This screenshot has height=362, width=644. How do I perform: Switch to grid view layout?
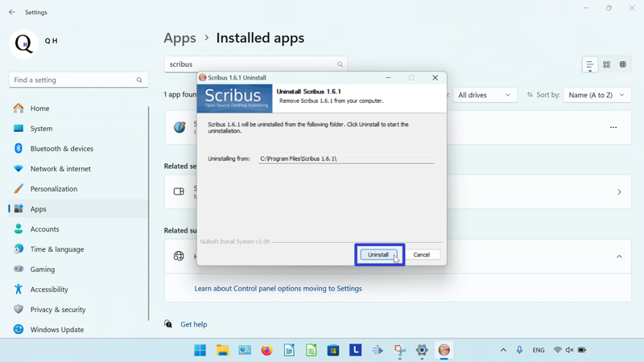tap(607, 64)
